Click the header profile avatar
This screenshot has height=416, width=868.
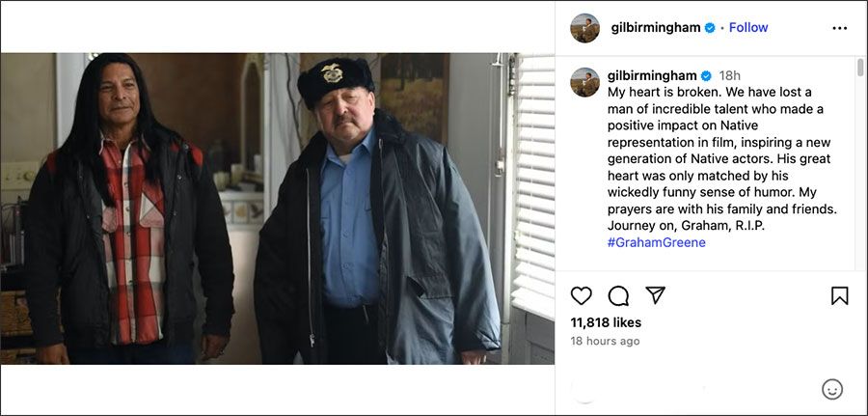click(584, 28)
